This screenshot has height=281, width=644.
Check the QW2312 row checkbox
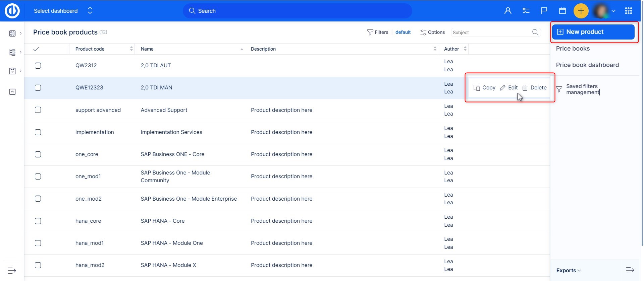coord(38,66)
